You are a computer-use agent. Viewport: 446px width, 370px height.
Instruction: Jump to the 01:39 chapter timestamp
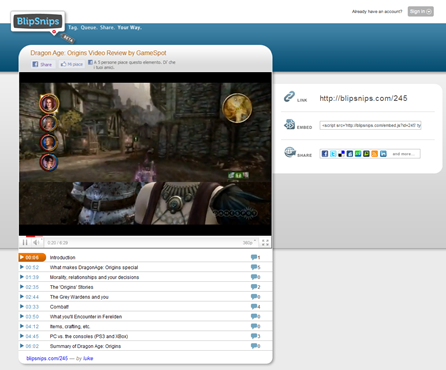(32, 277)
